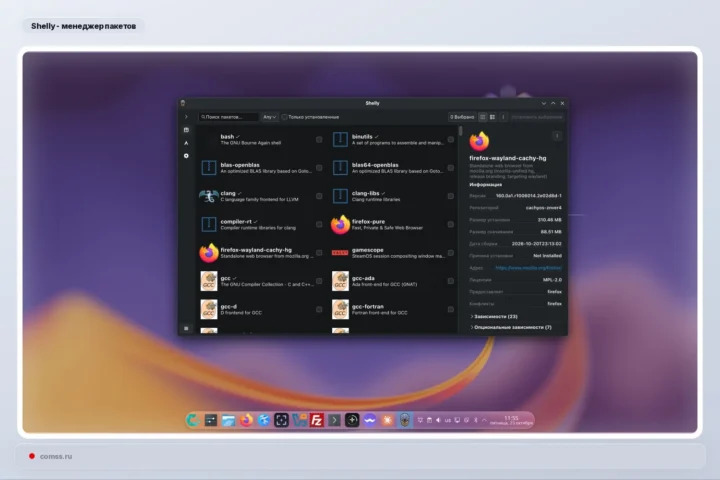Click the gcc package icon
The image size is (720, 480).
click(209, 281)
